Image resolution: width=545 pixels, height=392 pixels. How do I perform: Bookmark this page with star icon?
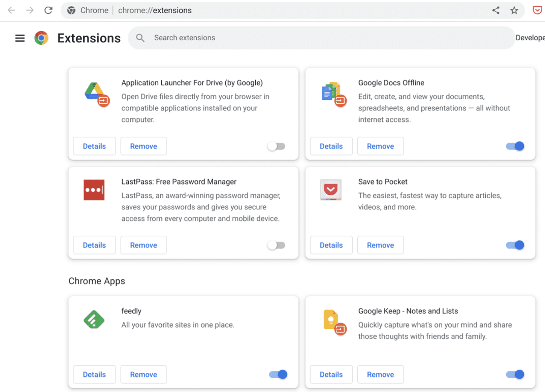(514, 10)
